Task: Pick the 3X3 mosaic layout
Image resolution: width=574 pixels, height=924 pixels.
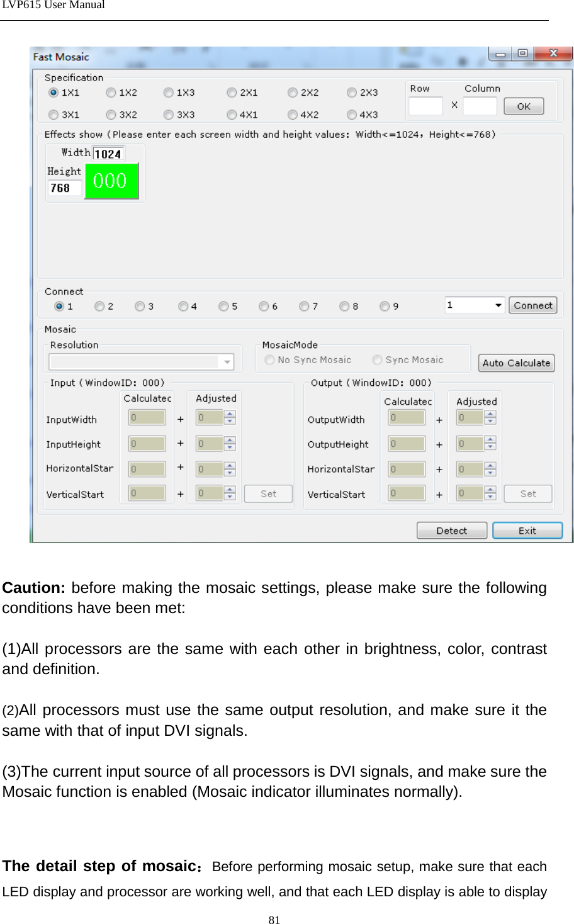Action: 168,115
